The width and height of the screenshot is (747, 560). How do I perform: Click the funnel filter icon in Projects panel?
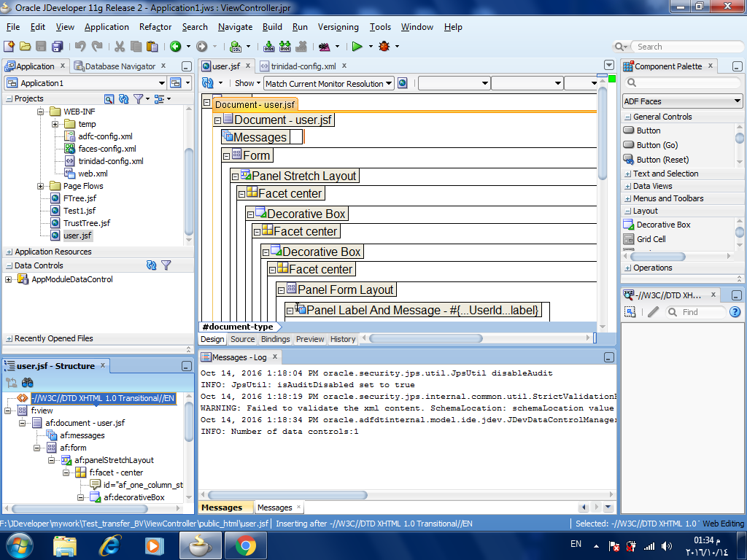point(139,98)
